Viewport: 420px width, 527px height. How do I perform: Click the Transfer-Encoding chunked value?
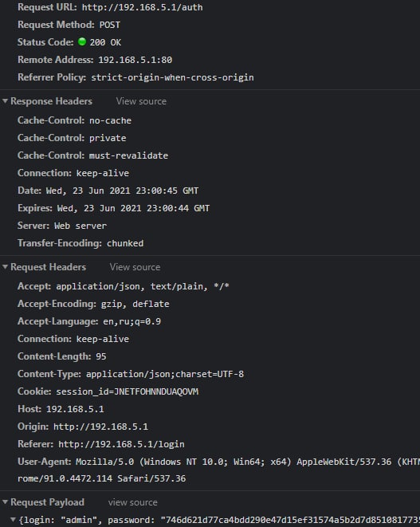[x=125, y=243]
